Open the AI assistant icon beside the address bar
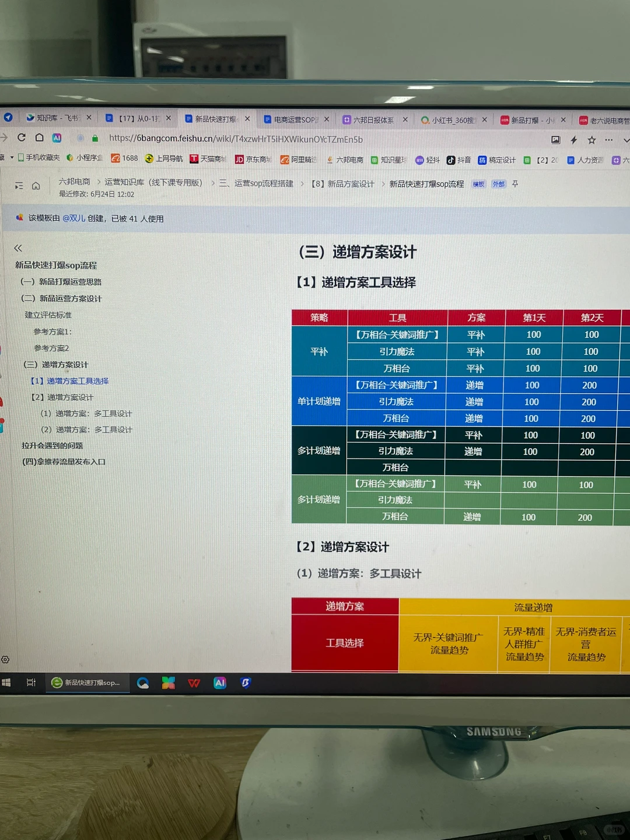 (x=57, y=138)
